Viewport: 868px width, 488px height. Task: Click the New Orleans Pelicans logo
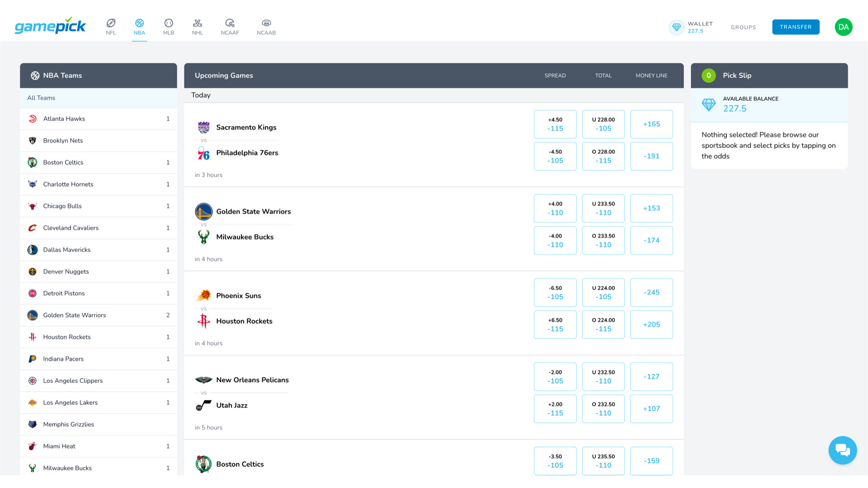tap(204, 380)
